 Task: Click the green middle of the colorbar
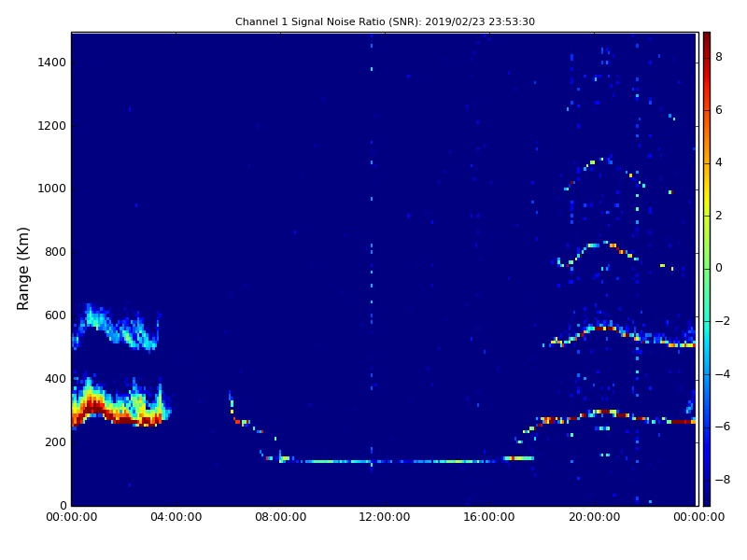click(x=707, y=269)
